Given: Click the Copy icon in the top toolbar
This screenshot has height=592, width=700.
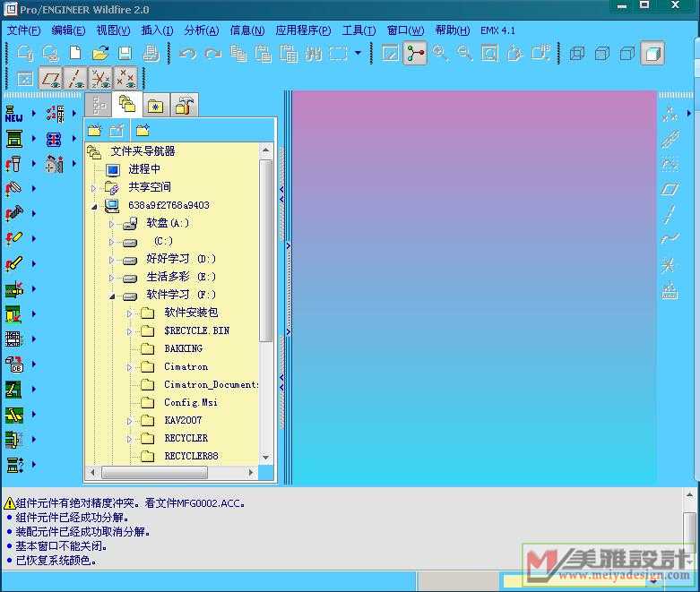Looking at the screenshot, I should (x=238, y=54).
